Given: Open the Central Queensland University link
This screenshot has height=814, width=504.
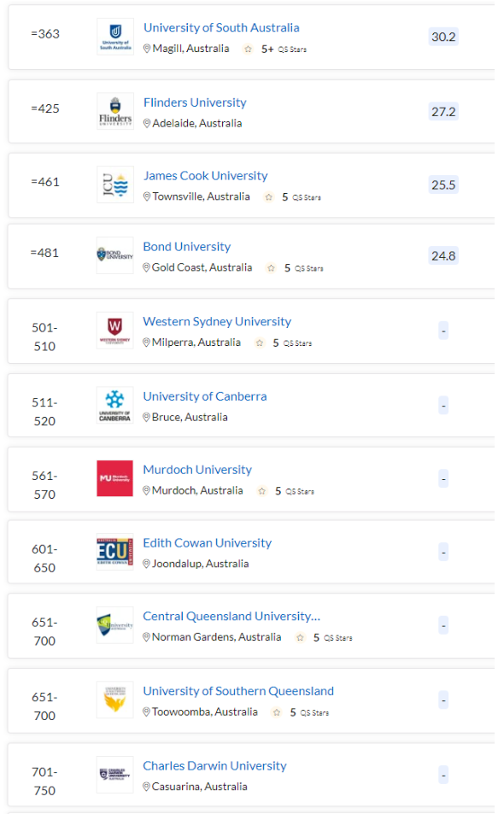Looking at the screenshot, I should [231, 616].
